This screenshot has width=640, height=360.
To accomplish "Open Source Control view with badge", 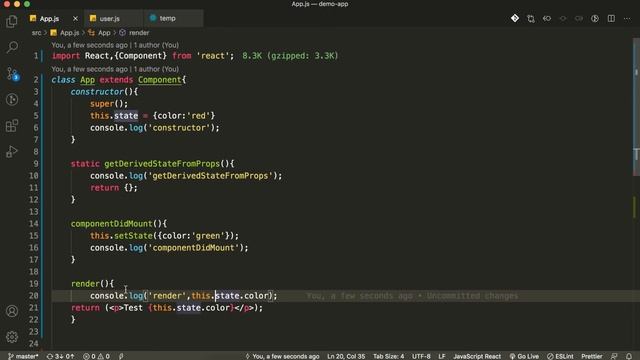I will (x=12, y=74).
